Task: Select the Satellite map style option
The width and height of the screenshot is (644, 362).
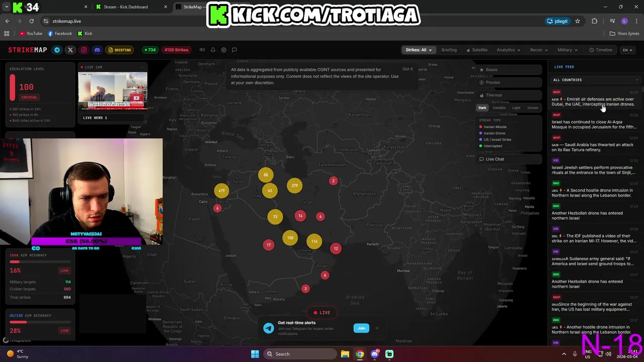Action: click(499, 108)
